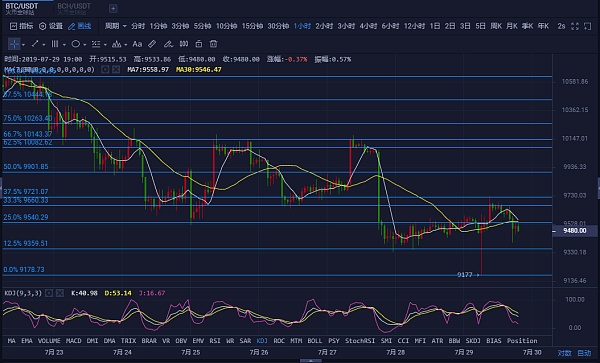This screenshot has height=363, width=600.
Task: Close the MA indicator with X
Action: (x=116, y=69)
